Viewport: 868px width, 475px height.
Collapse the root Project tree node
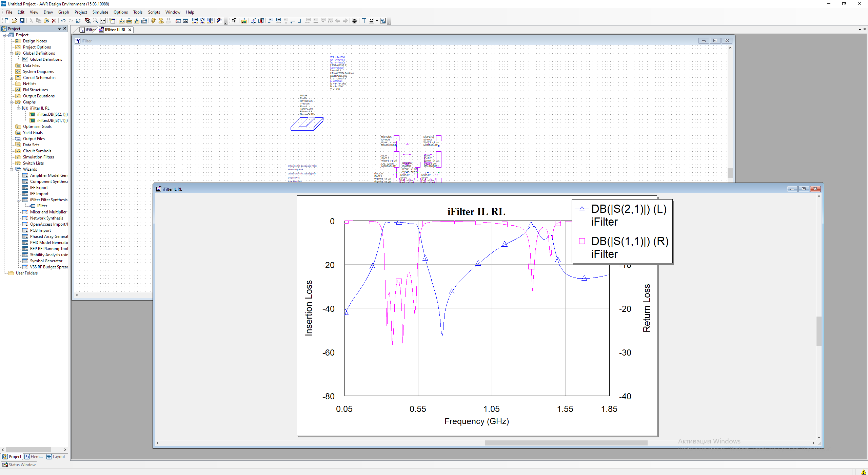4,35
